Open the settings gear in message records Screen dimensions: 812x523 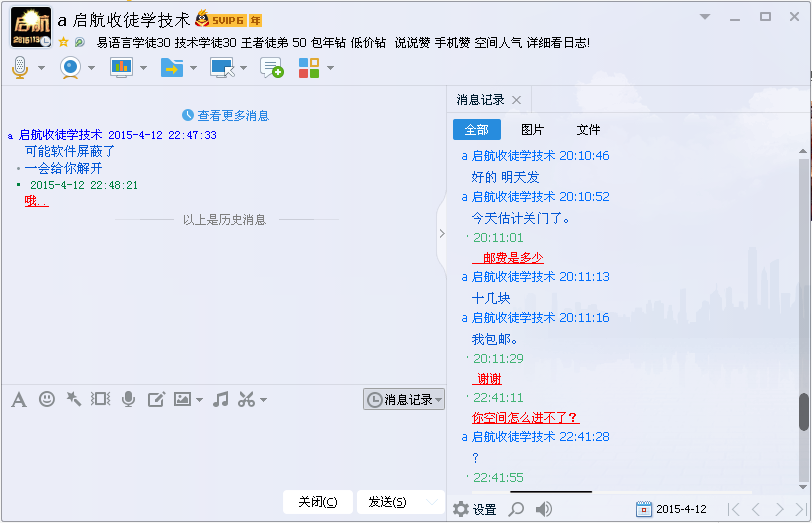(x=460, y=509)
